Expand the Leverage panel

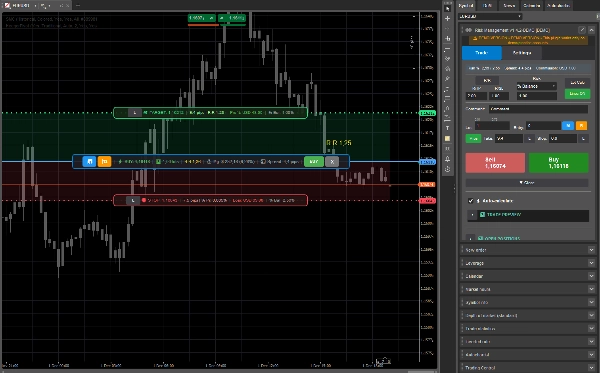pos(592,263)
